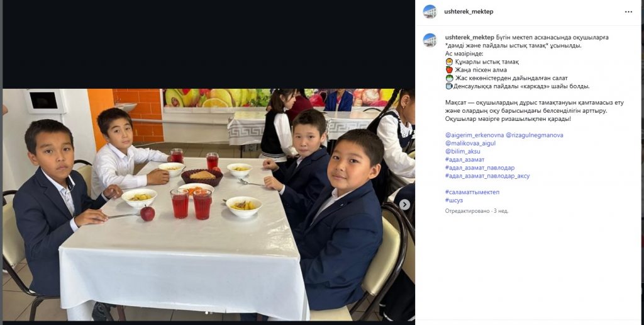This screenshot has height=325, width=644.
Task: Open hashtag #адал_азамат_павлодар_аксу
Action: click(487, 176)
